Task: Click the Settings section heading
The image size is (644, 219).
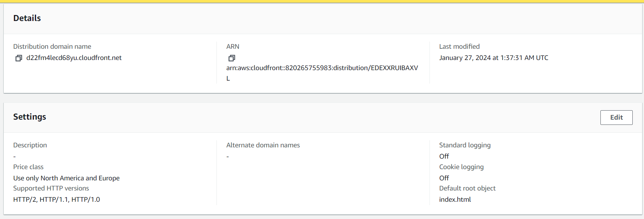Action: (x=30, y=117)
